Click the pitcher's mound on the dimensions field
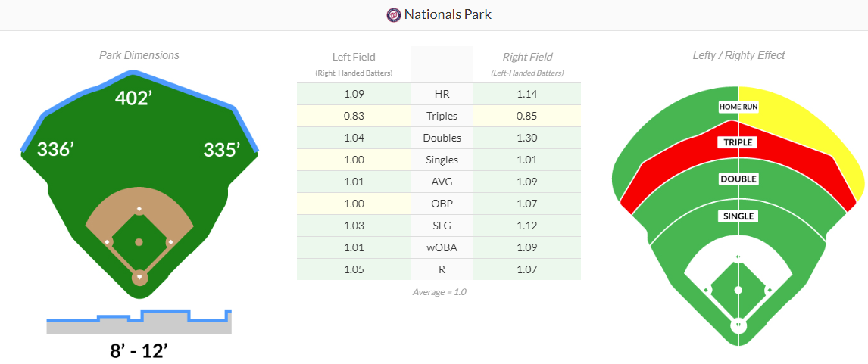This screenshot has height=364, width=868. point(139,242)
